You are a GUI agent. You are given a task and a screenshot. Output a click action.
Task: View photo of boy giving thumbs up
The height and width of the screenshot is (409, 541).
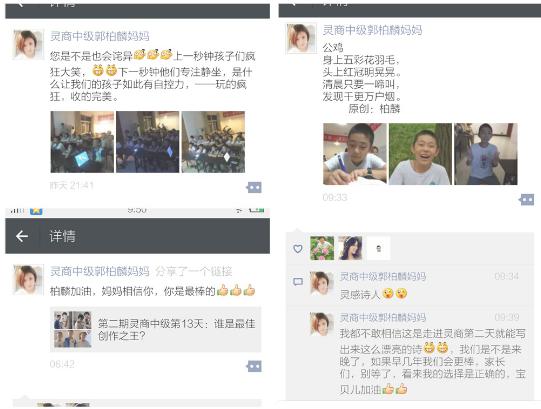point(486,154)
